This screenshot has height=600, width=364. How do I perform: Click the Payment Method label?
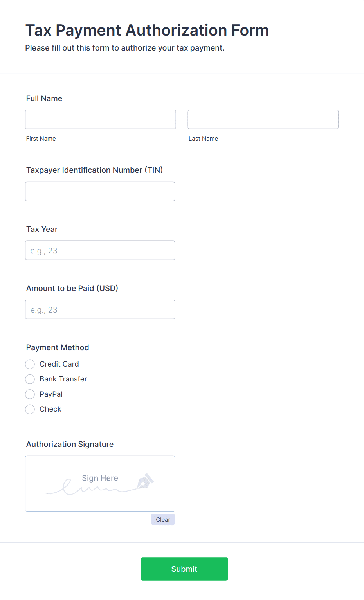point(57,347)
